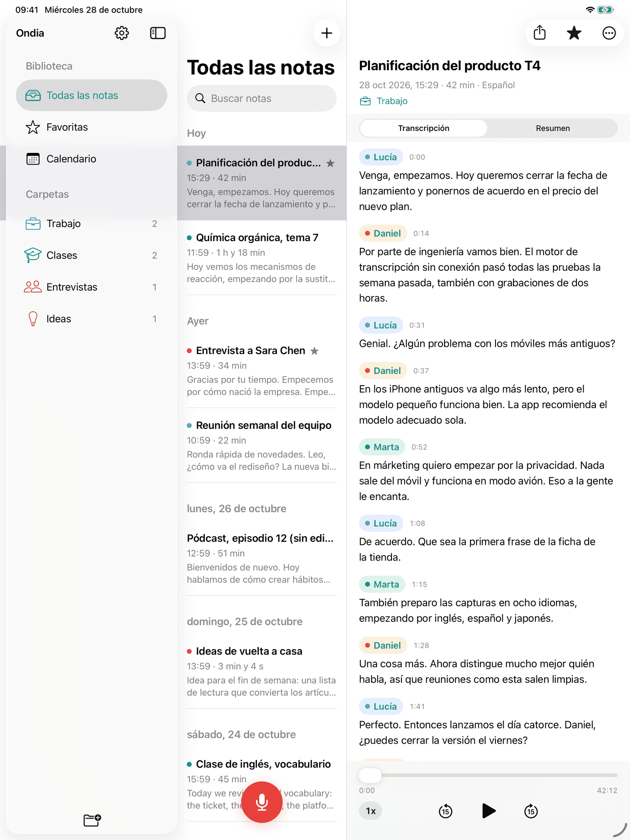
Task: Open the Calendario view
Action: click(91, 159)
